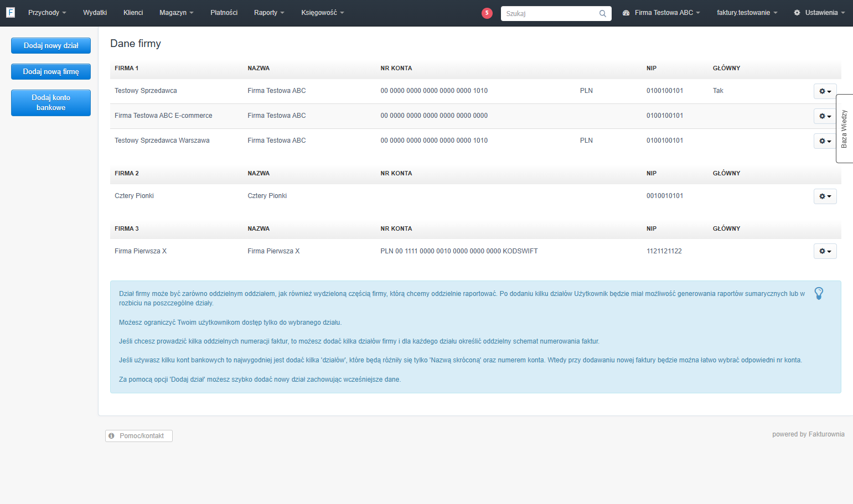
Task: Click the Fakturownia logo icon
Action: tap(11, 12)
